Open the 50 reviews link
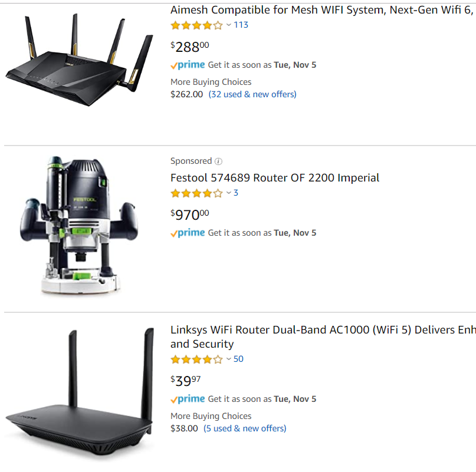Screen dimensions: 476x472 (238, 359)
